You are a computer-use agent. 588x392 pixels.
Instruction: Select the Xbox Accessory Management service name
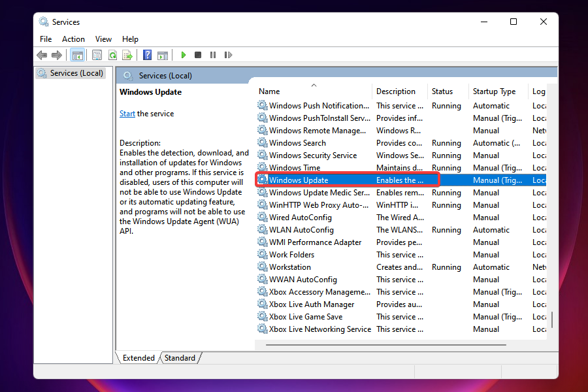point(319,291)
